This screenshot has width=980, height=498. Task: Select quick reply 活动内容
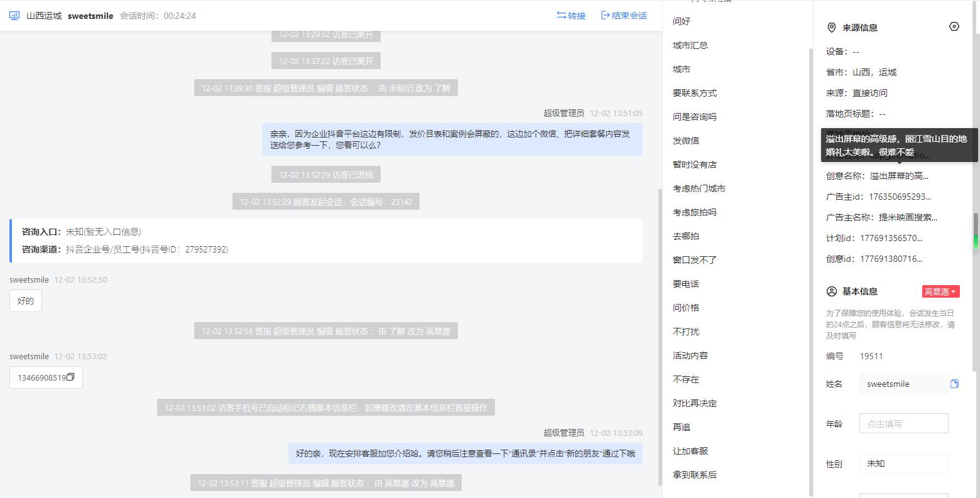690,355
